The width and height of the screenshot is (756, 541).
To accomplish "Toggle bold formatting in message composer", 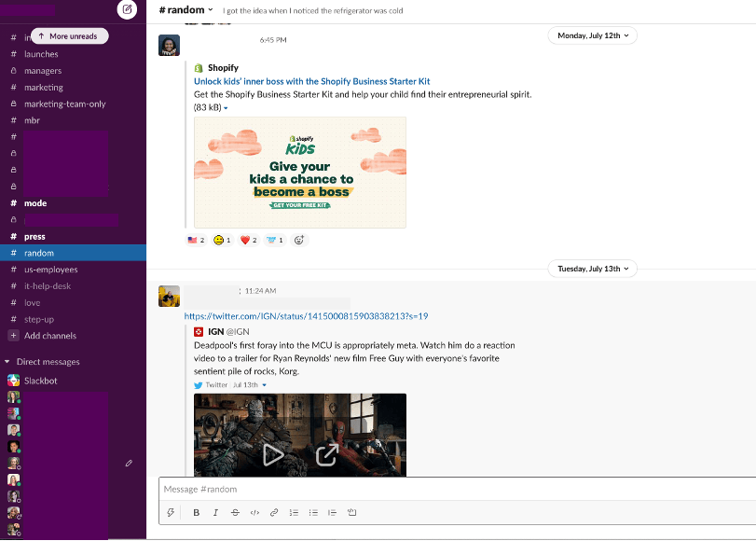I will [x=196, y=512].
